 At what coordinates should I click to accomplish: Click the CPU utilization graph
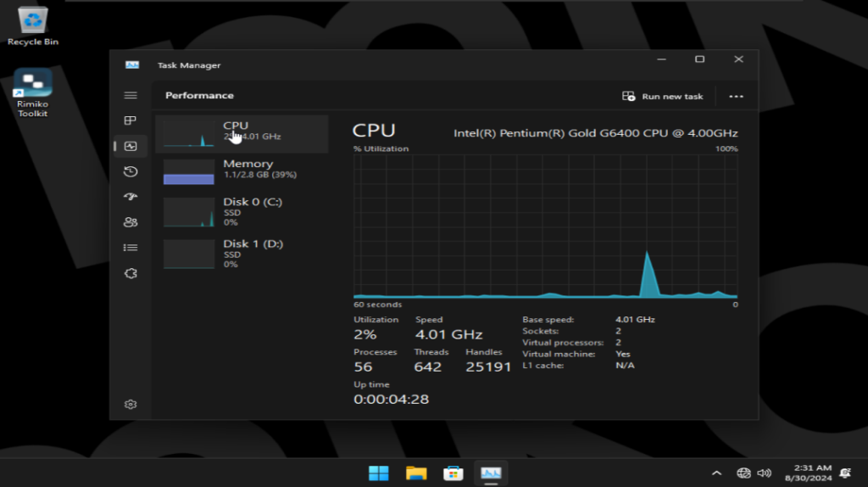click(x=545, y=226)
